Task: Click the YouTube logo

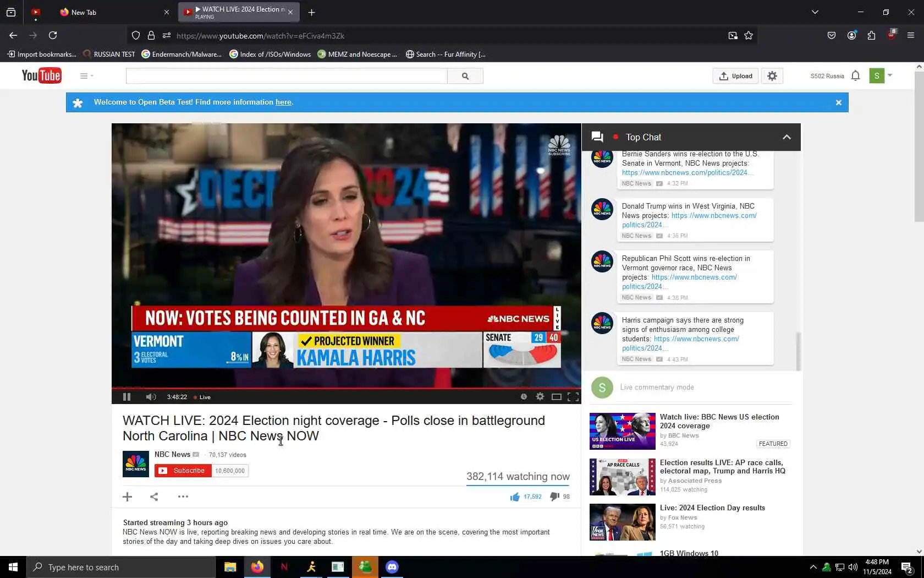Action: [x=41, y=75]
